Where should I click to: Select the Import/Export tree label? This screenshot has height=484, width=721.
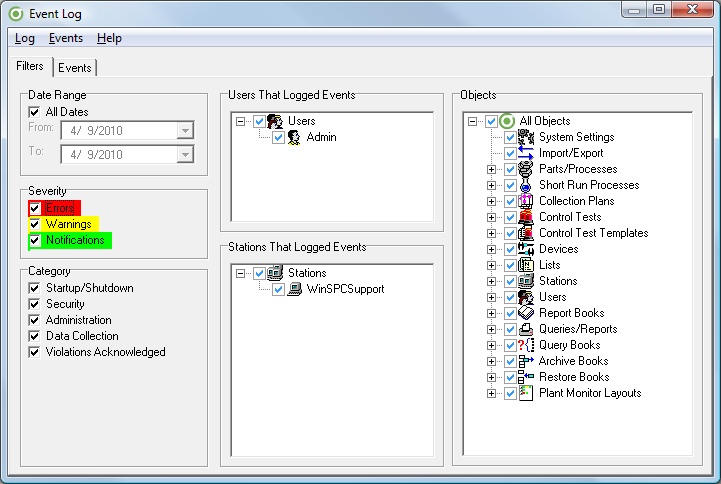coord(571,153)
